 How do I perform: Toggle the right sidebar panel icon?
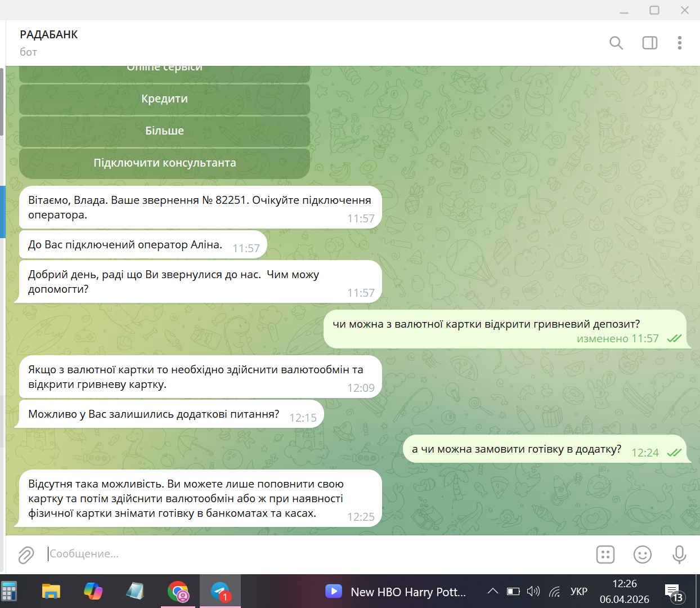click(x=650, y=43)
